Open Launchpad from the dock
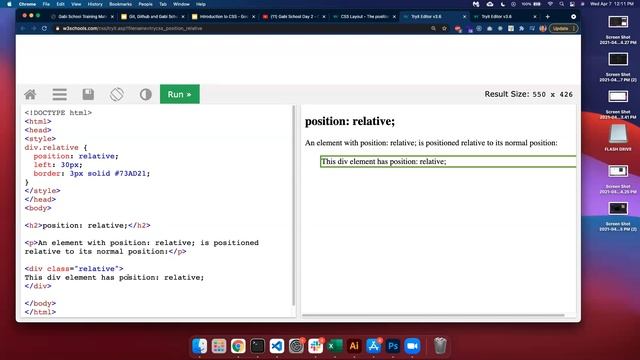This screenshot has width=640, height=360. 219,346
